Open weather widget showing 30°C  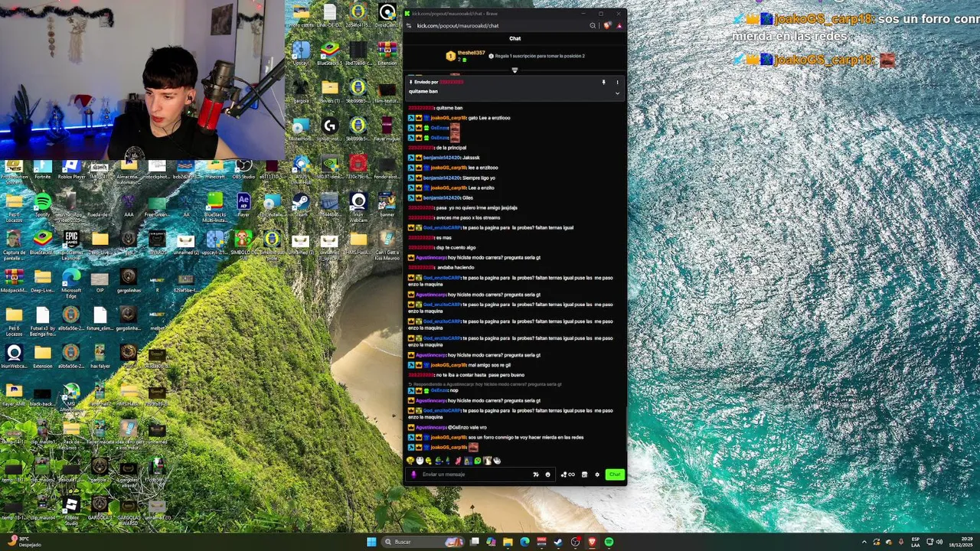[23, 542]
